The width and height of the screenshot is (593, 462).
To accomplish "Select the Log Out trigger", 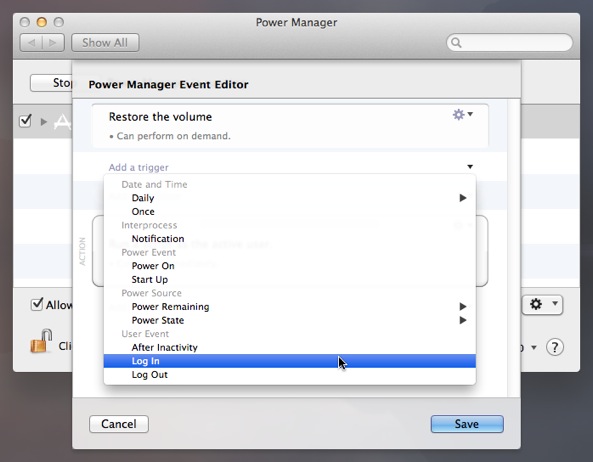I will click(x=290, y=375).
